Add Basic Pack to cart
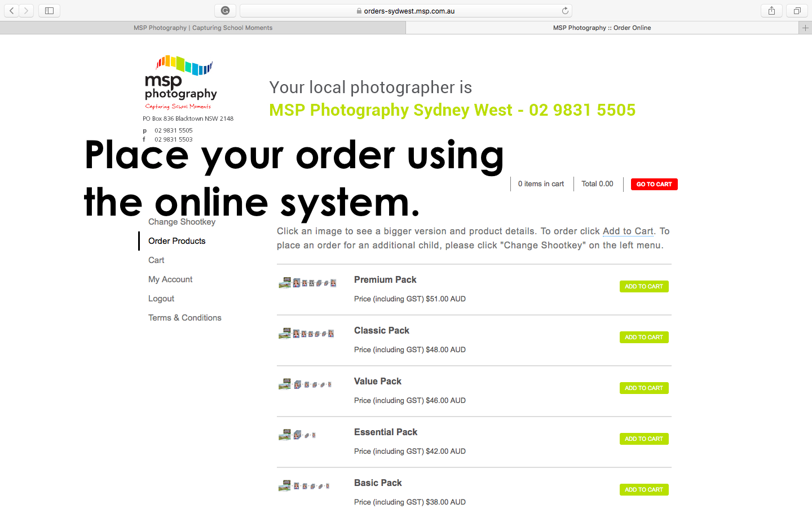Viewport: 812px width, 508px height. pos(644,489)
